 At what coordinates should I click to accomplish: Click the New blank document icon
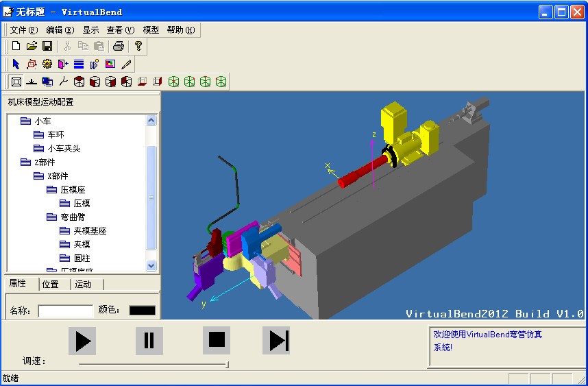pyautogui.click(x=16, y=46)
